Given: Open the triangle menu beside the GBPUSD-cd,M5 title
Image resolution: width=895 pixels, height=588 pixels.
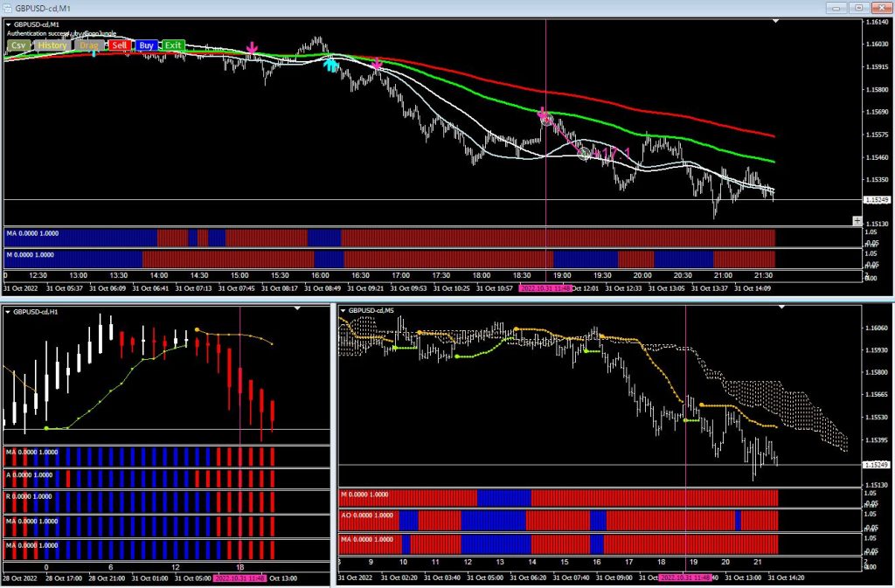Looking at the screenshot, I should pyautogui.click(x=343, y=311).
